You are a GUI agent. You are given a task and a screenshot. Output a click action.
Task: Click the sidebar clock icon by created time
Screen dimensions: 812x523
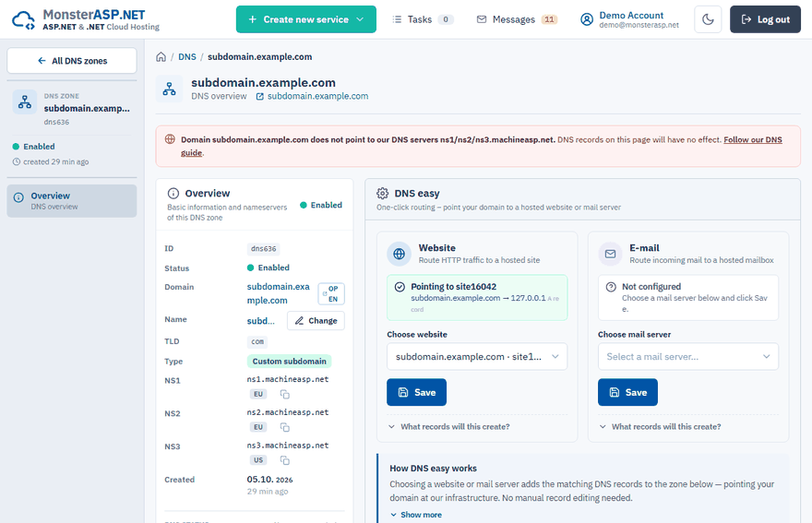[17, 162]
